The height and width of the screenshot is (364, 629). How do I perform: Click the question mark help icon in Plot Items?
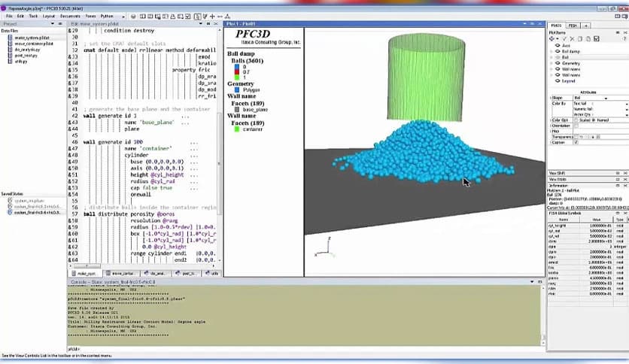pos(624,39)
